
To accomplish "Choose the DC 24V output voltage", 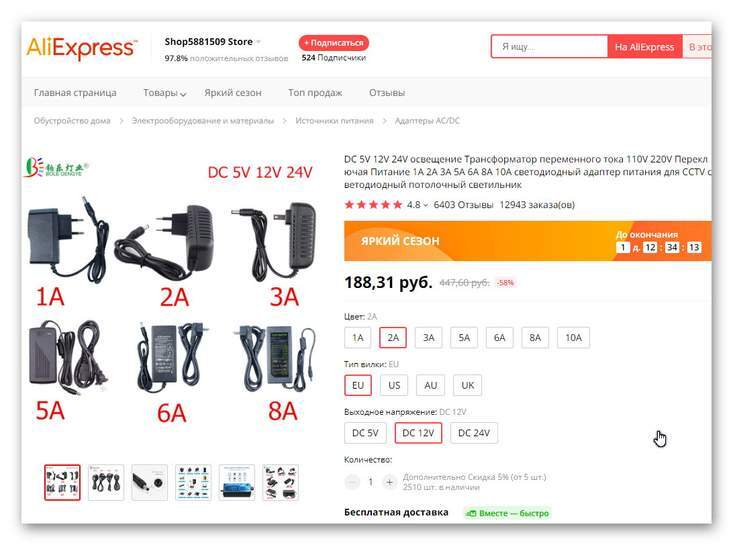I will tap(474, 433).
